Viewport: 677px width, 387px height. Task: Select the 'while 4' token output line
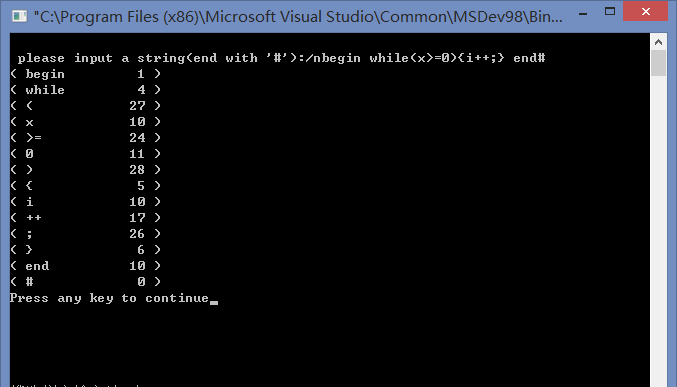85,90
